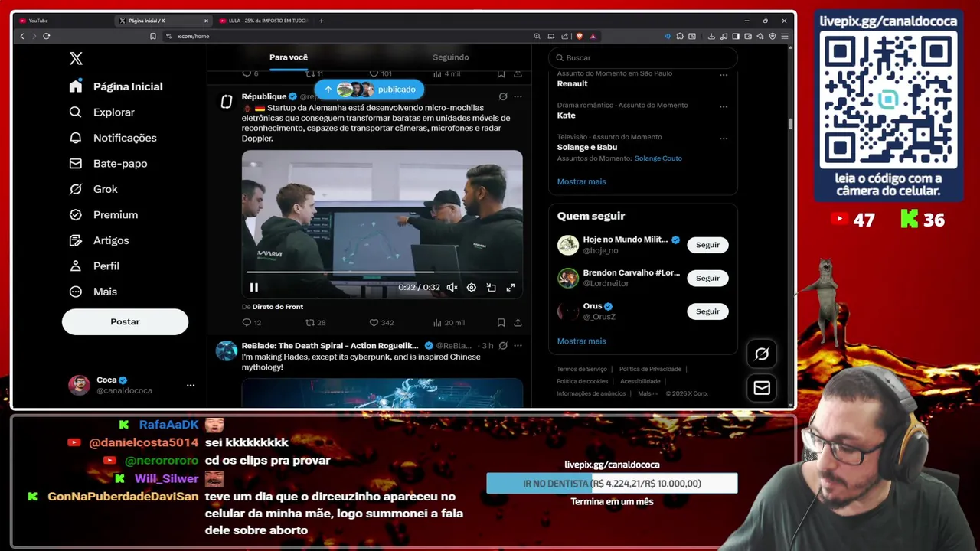Focus the Buscar search field
The height and width of the screenshot is (551, 980).
tap(643, 58)
